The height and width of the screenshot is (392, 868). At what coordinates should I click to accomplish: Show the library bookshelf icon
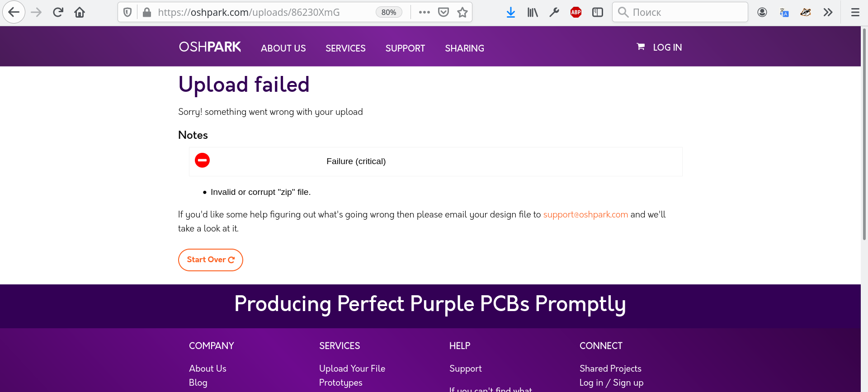point(533,12)
